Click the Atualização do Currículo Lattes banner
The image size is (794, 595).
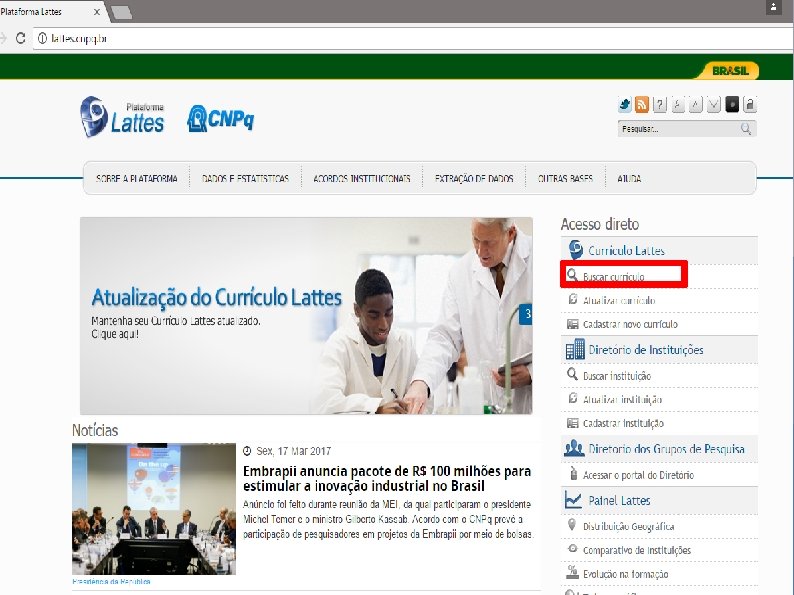pos(306,315)
